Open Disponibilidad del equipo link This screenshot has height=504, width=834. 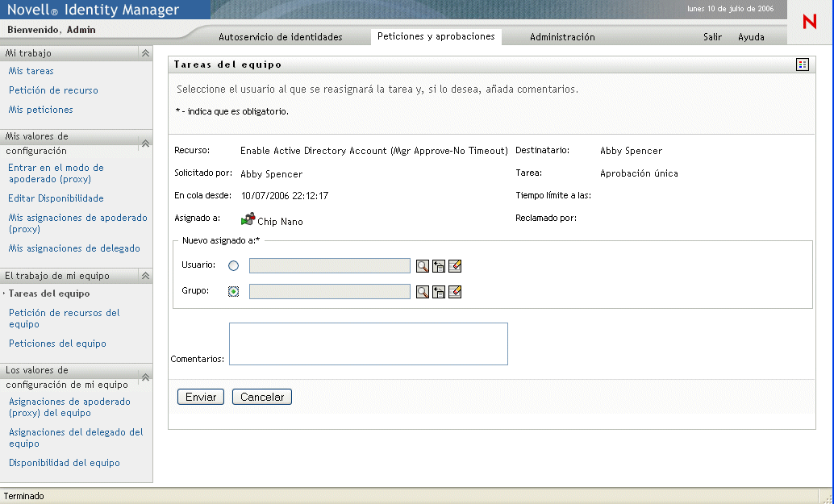65,463
